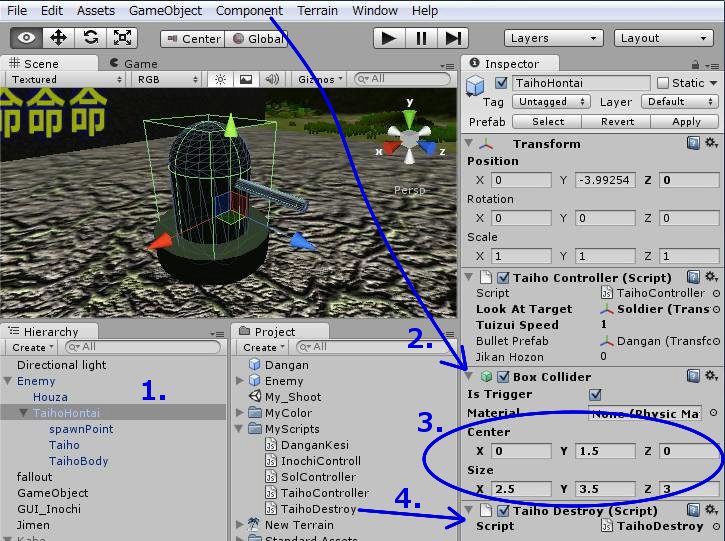The image size is (725, 541).
Task: Open the Assets menu
Action: point(96,10)
